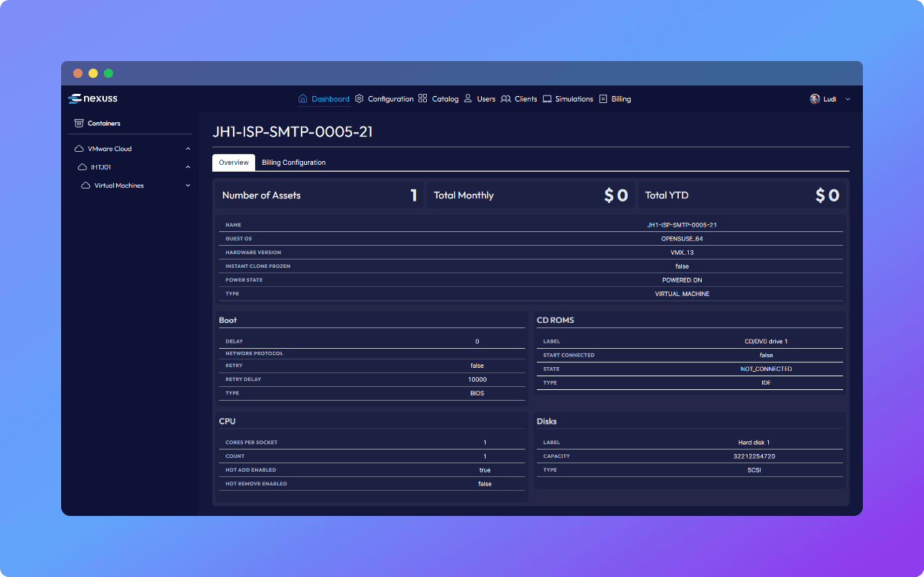
Task: Click the Total Monthly summary card
Action: (x=531, y=195)
